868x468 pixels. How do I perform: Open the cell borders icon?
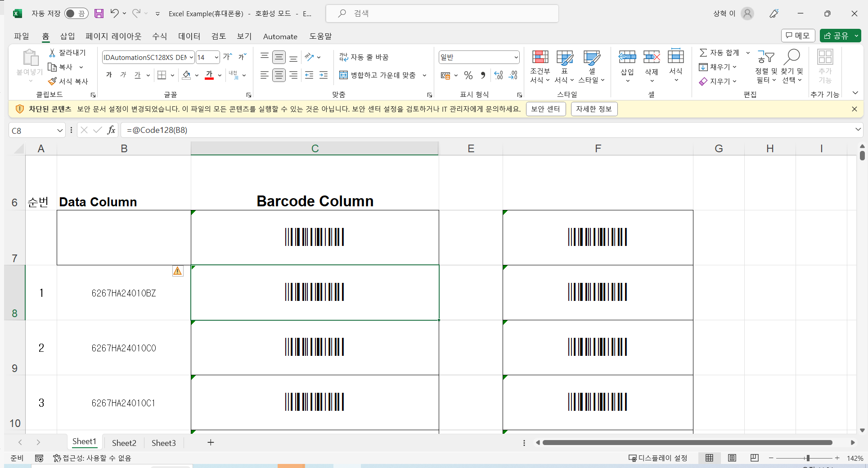click(162, 75)
